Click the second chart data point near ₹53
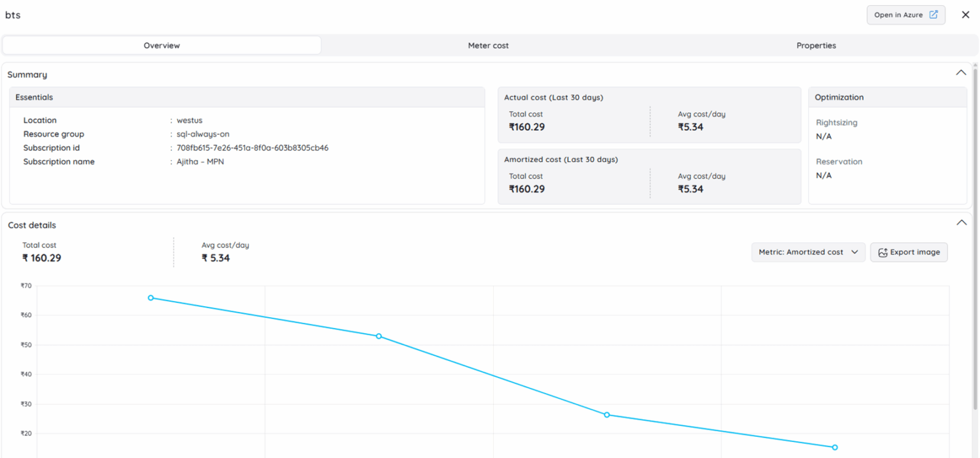 (x=378, y=336)
